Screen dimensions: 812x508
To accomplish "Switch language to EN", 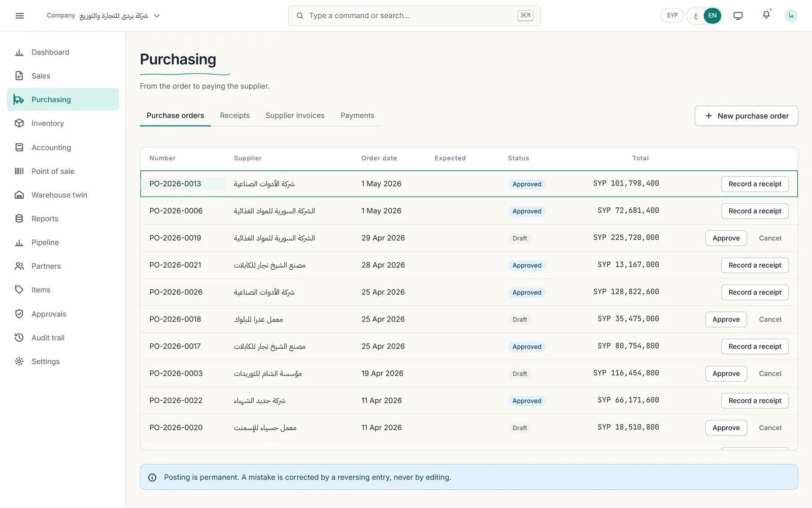I will click(713, 16).
